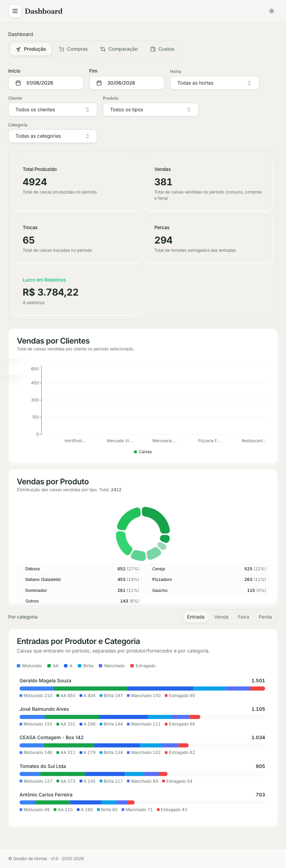The width and height of the screenshot is (286, 868).
Task: Select the Entrada category view
Action: 195,617
